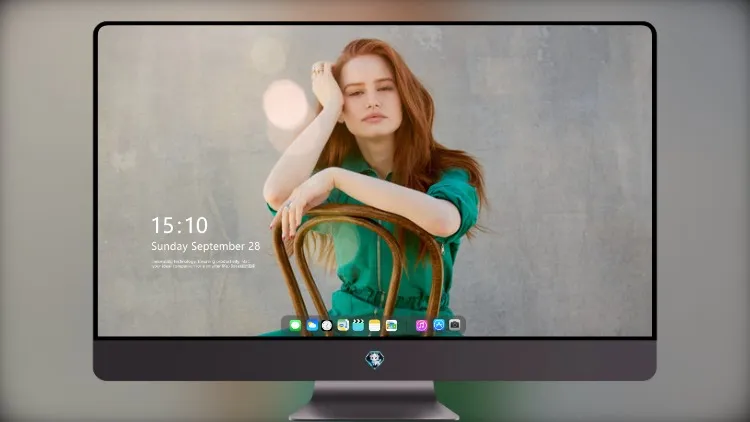Open the blue App Store icon
Screen dimensions: 750x422
(x=439, y=325)
